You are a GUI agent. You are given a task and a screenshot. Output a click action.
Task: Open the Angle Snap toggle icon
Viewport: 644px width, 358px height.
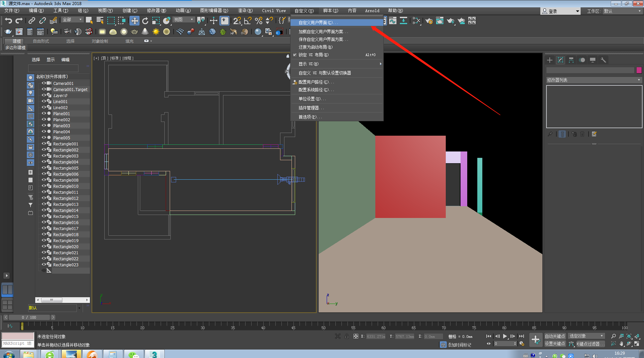click(247, 21)
